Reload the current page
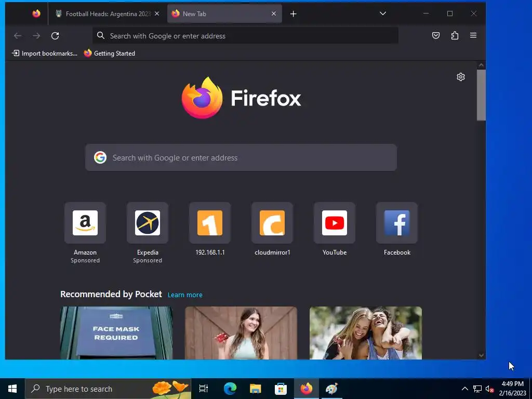This screenshot has width=532, height=399. (55, 36)
